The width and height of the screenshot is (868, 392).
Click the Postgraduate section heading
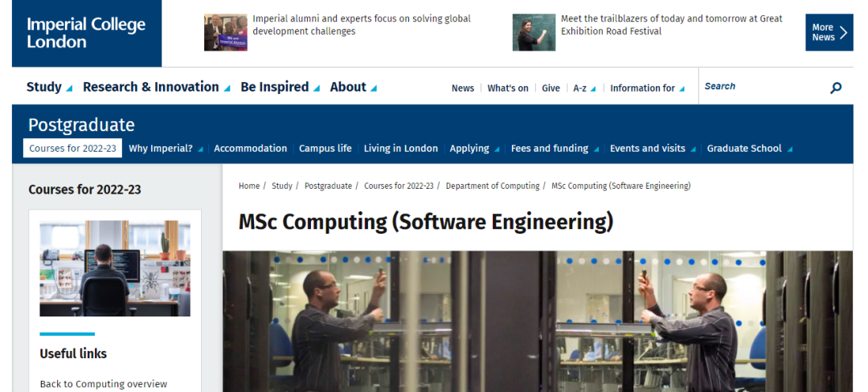pyautogui.click(x=81, y=125)
